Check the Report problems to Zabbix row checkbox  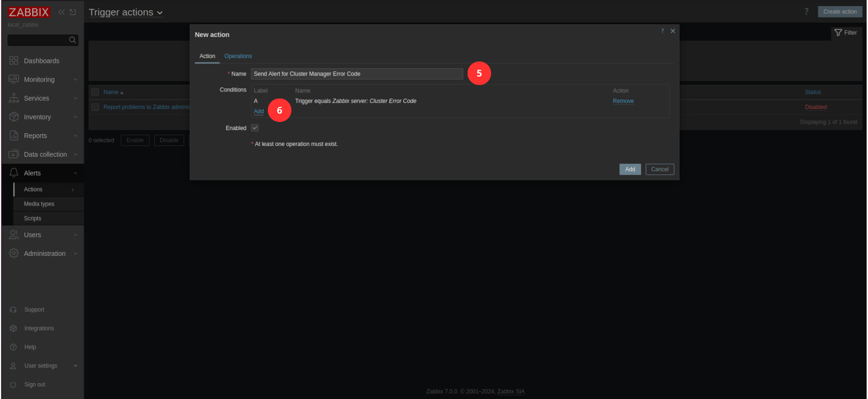(x=95, y=107)
